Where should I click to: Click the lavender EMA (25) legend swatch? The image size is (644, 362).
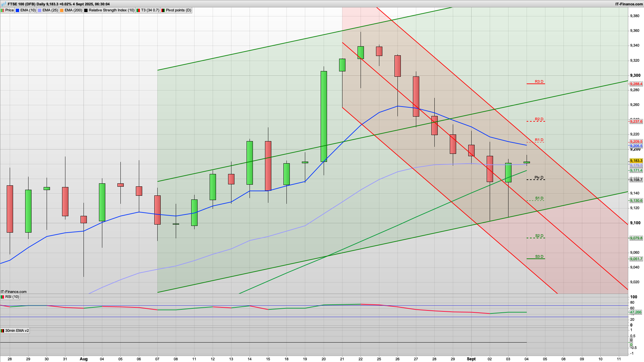pyautogui.click(x=40, y=10)
